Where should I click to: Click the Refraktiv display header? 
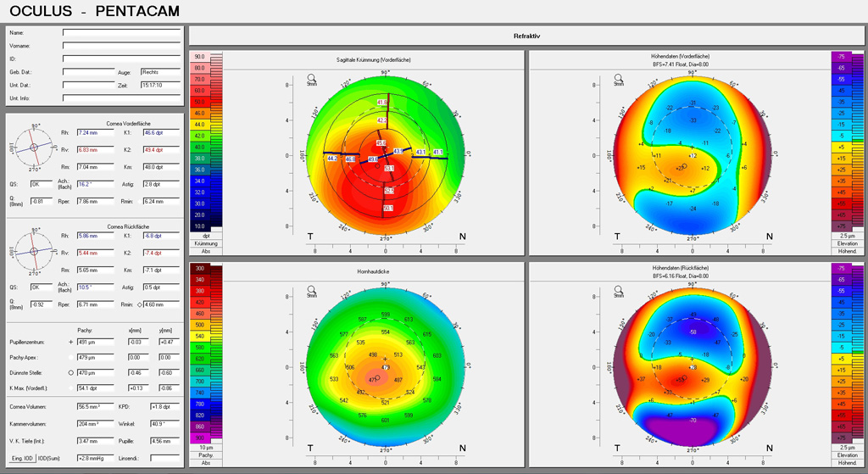tap(526, 36)
